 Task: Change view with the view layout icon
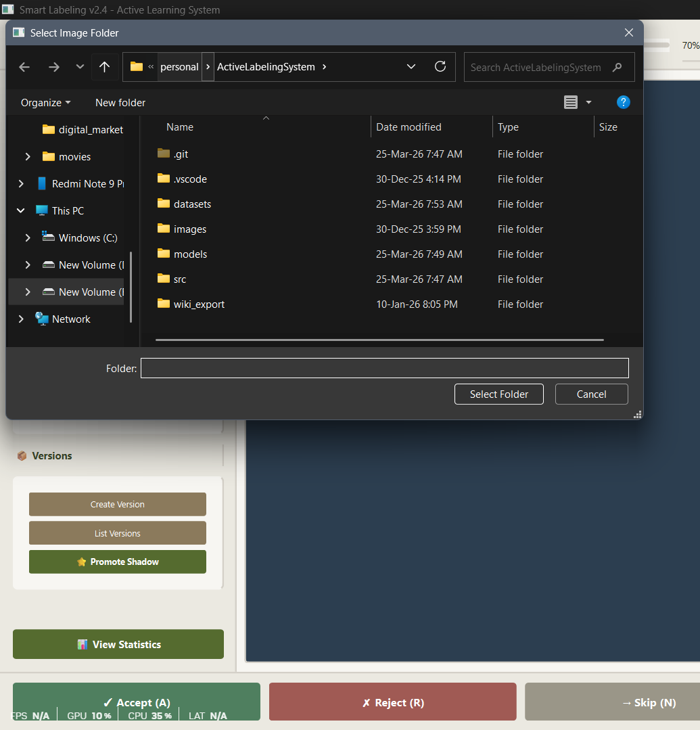click(571, 102)
